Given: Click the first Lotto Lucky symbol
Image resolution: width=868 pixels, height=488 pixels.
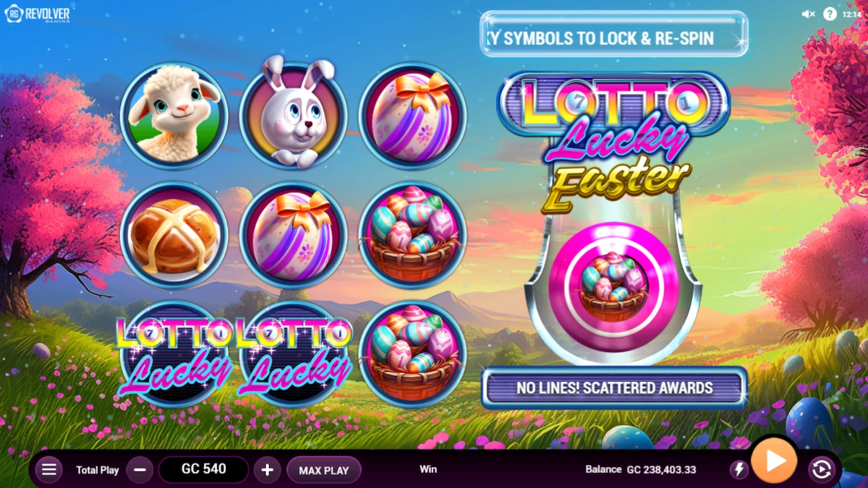Looking at the screenshot, I should click(174, 354).
